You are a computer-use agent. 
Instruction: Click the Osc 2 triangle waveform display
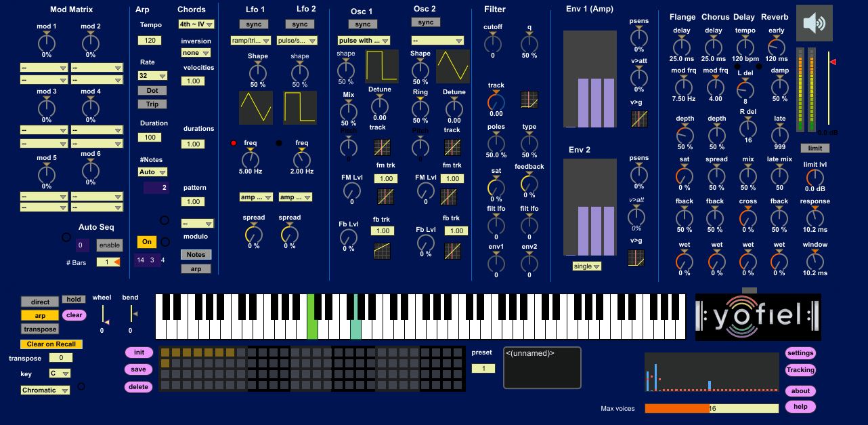pyautogui.click(x=452, y=66)
